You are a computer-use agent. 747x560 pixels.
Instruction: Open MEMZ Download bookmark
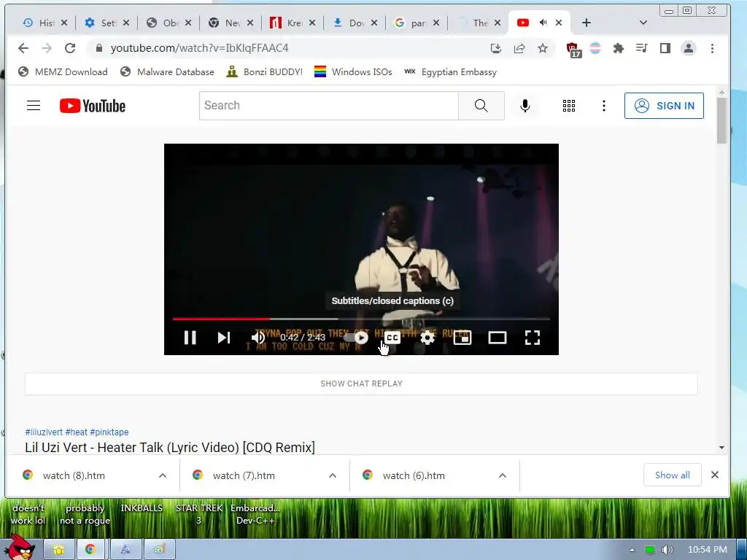click(63, 72)
